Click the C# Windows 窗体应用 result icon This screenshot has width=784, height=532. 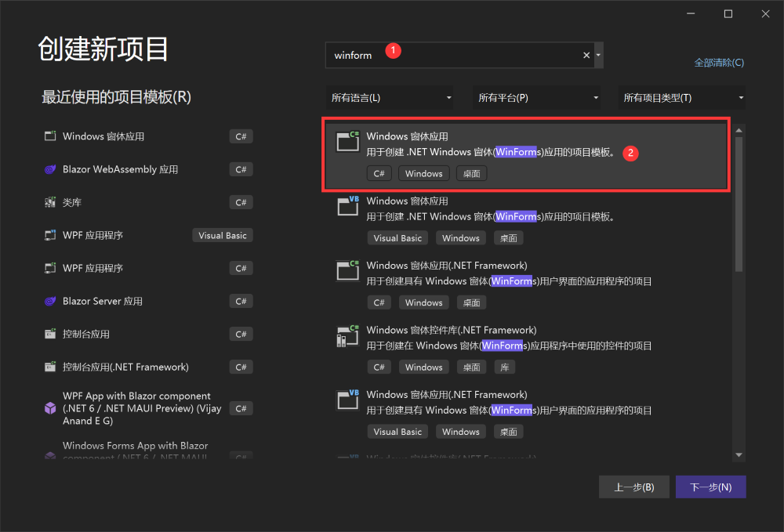(x=347, y=141)
